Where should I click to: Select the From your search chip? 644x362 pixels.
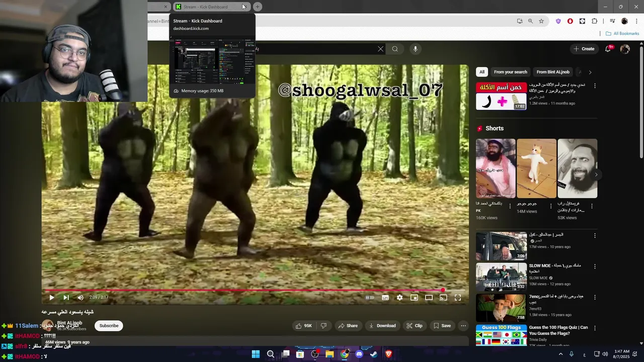[511, 72]
